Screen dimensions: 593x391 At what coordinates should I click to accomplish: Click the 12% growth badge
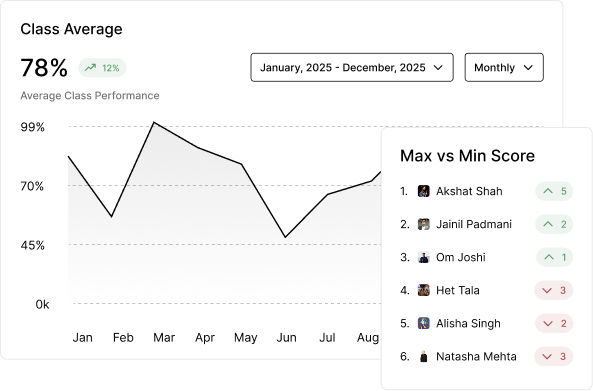102,68
